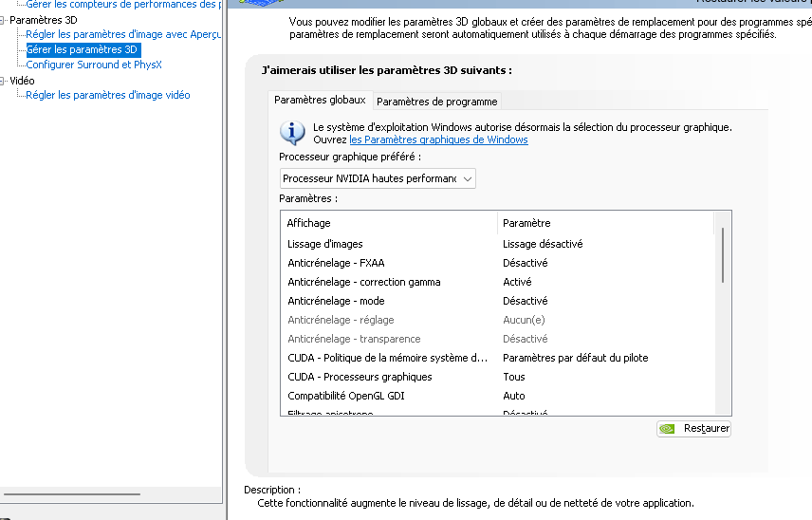Select CUDA - Politique de la mémoire row
The image size is (812, 520).
point(497,358)
